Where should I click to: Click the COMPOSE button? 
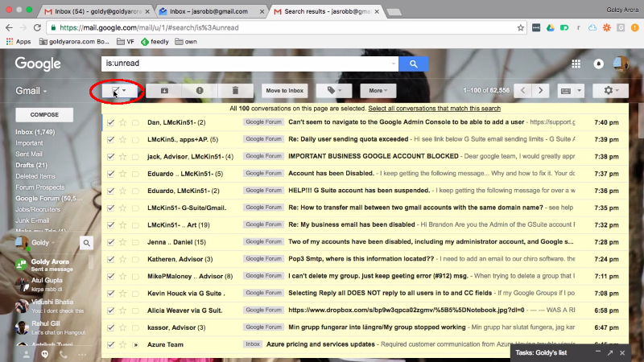[x=44, y=114]
